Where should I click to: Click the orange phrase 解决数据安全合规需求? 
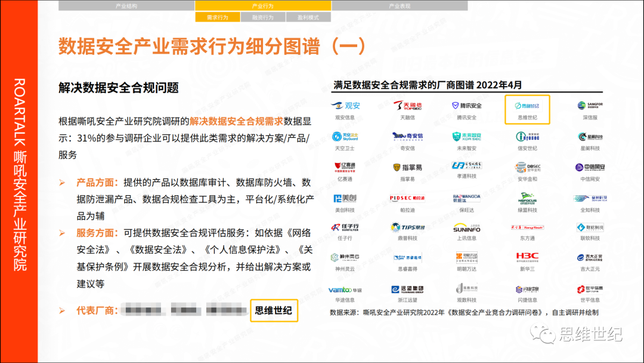click(236, 121)
